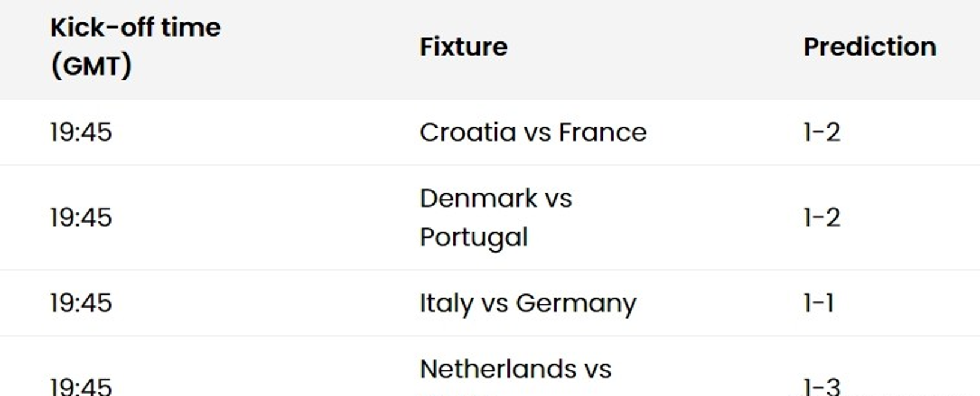This screenshot has height=396, width=980.
Task: Click the Netherlands vs fixture text
Action: pos(516,369)
